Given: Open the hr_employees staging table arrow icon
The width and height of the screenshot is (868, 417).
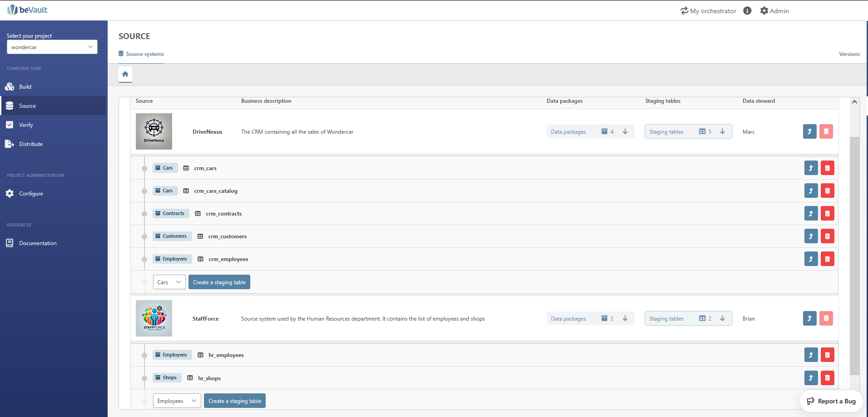Looking at the screenshot, I should (x=811, y=355).
